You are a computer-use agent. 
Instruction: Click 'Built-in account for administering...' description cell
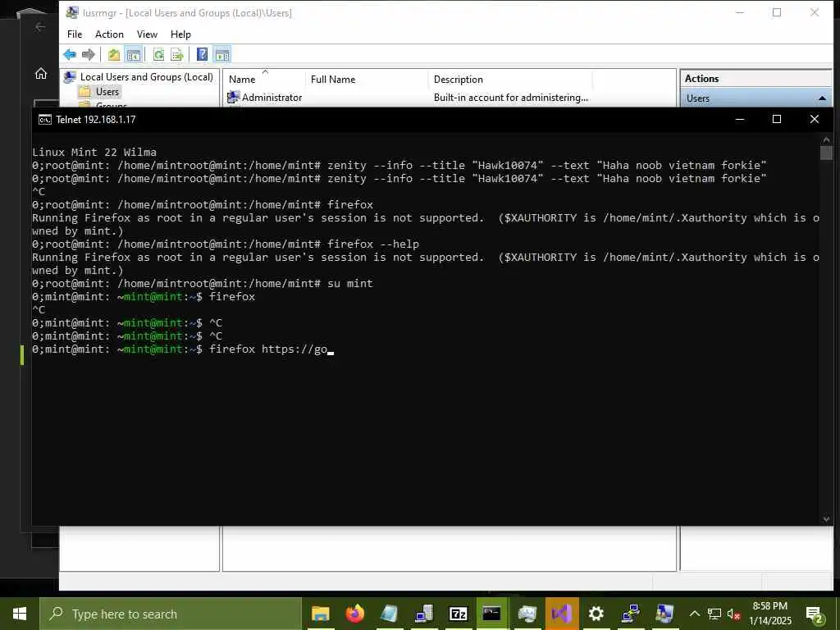pyautogui.click(x=510, y=98)
